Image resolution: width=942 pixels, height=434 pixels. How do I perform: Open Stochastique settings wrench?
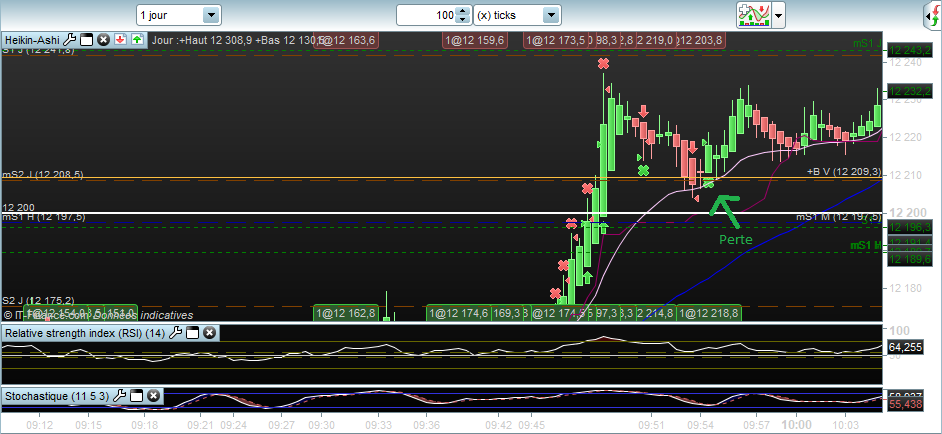[x=120, y=396]
